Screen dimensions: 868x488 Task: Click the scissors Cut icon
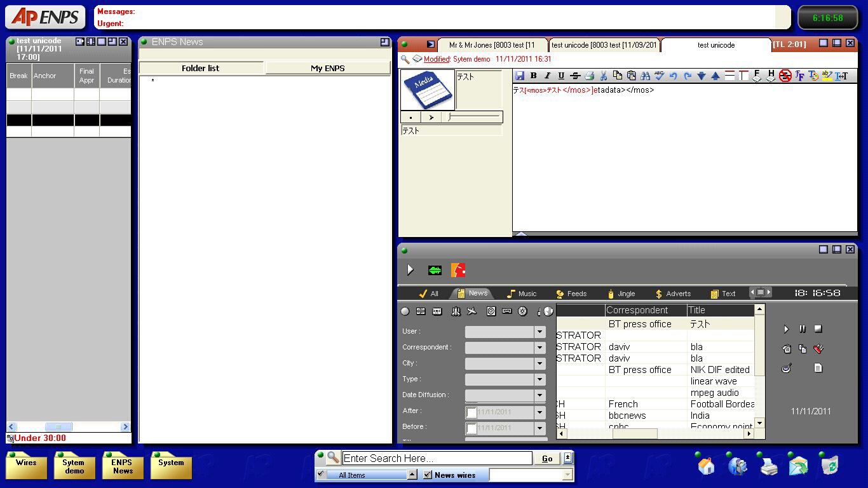603,76
